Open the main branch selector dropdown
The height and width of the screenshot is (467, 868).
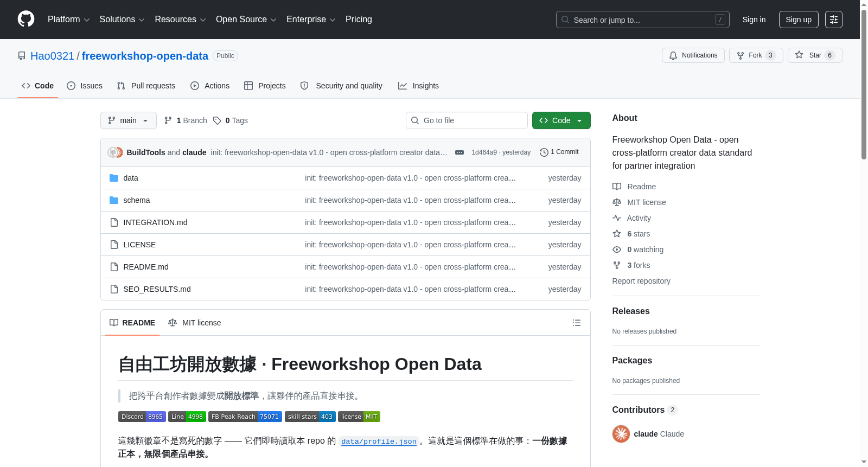[x=129, y=120]
